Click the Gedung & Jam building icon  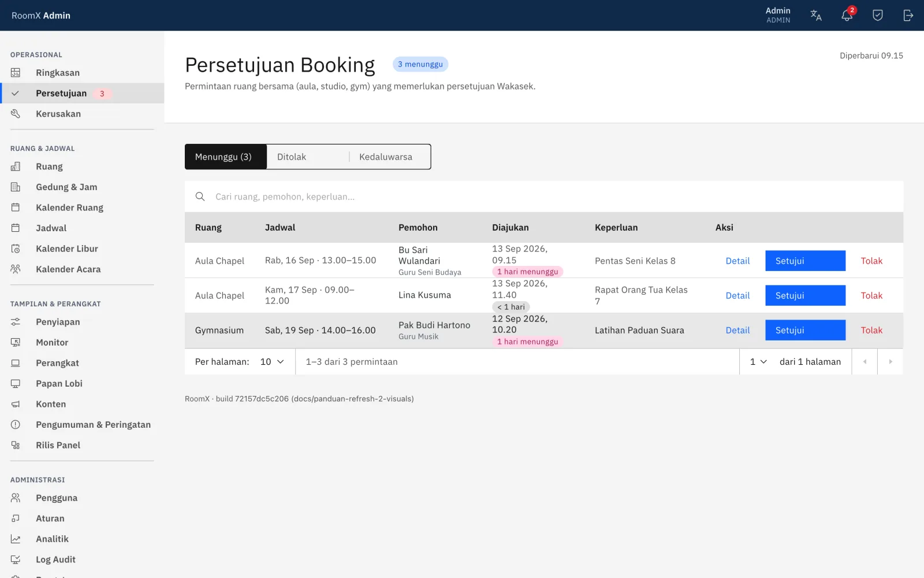pos(16,187)
